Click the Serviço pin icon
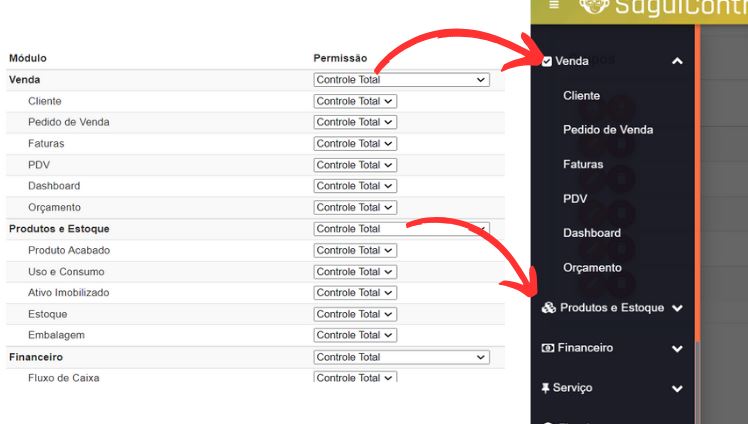Image resolution: width=748 pixels, height=424 pixels. click(545, 388)
